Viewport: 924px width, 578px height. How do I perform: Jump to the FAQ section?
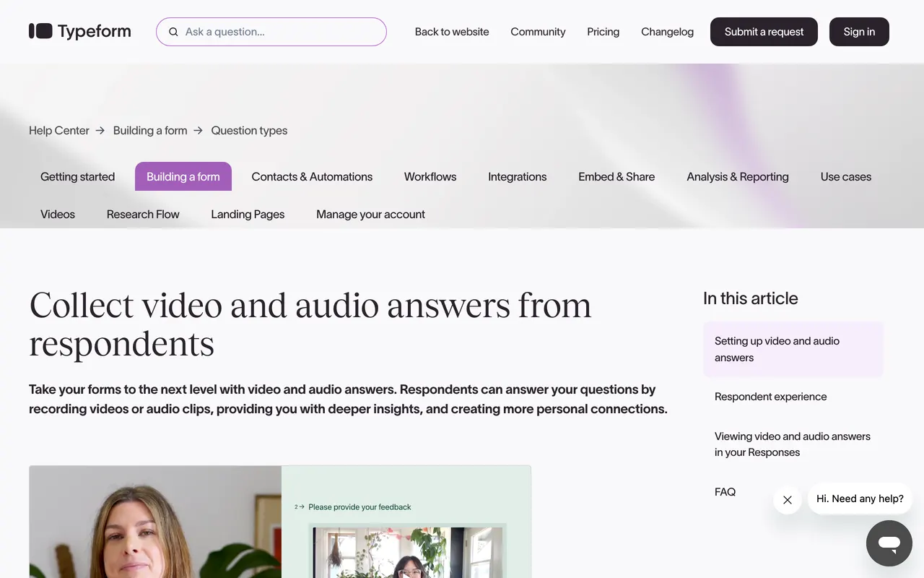725,492
